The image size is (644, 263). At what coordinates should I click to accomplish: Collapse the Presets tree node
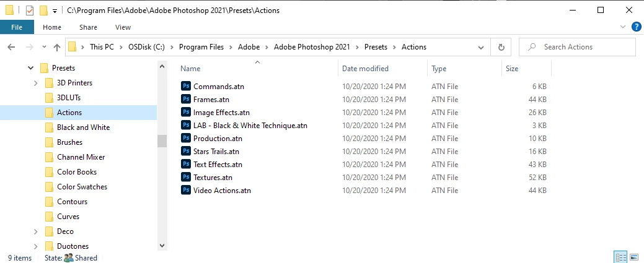[31, 68]
